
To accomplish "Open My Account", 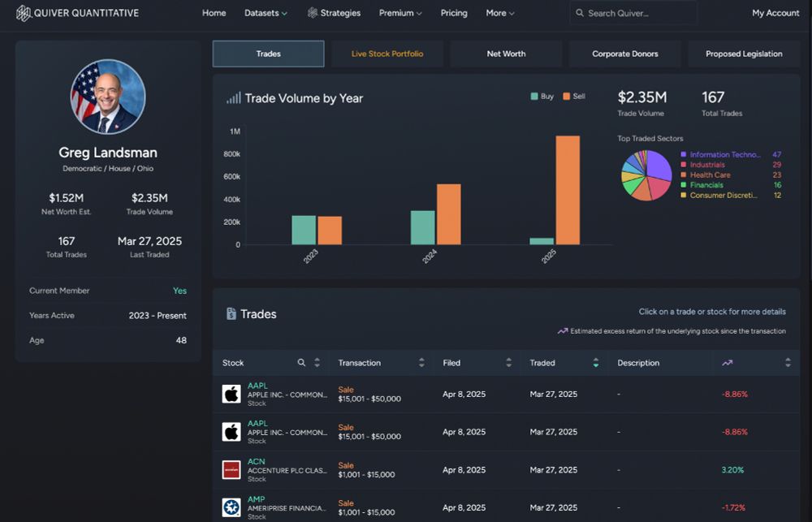I will [775, 13].
